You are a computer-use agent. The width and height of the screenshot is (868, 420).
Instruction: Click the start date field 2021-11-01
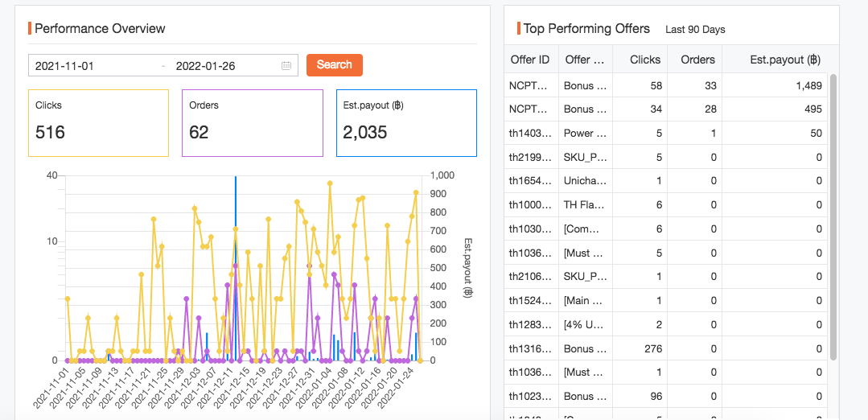coord(93,66)
